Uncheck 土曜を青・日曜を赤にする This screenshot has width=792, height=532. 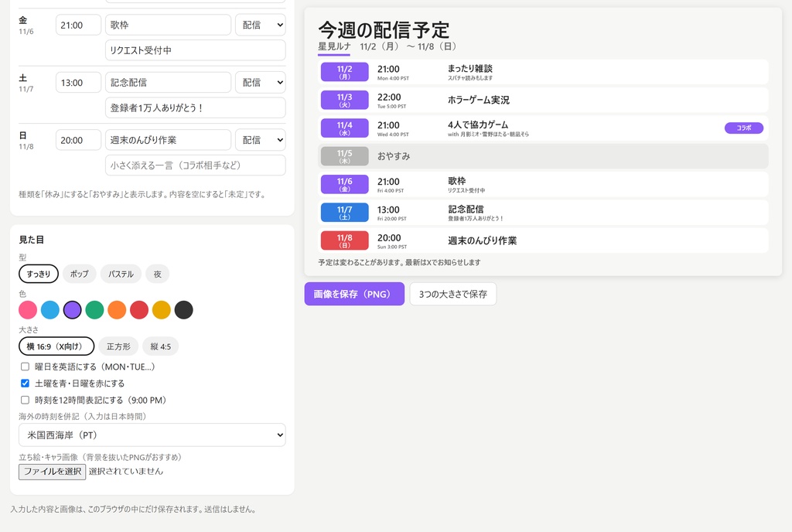[25, 383]
